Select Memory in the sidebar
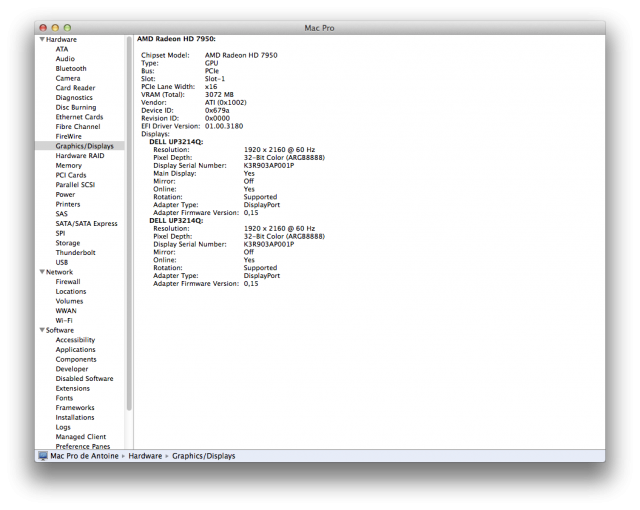 69,165
